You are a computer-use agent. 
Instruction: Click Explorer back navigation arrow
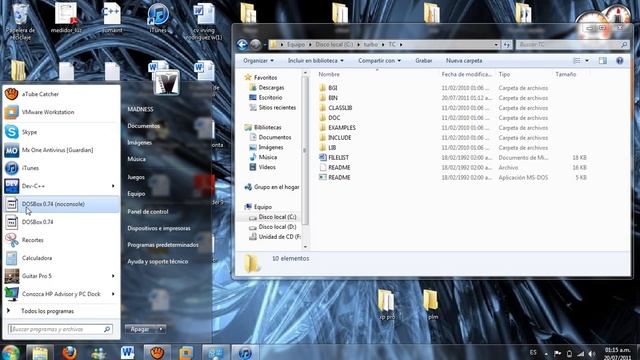pos(242,44)
